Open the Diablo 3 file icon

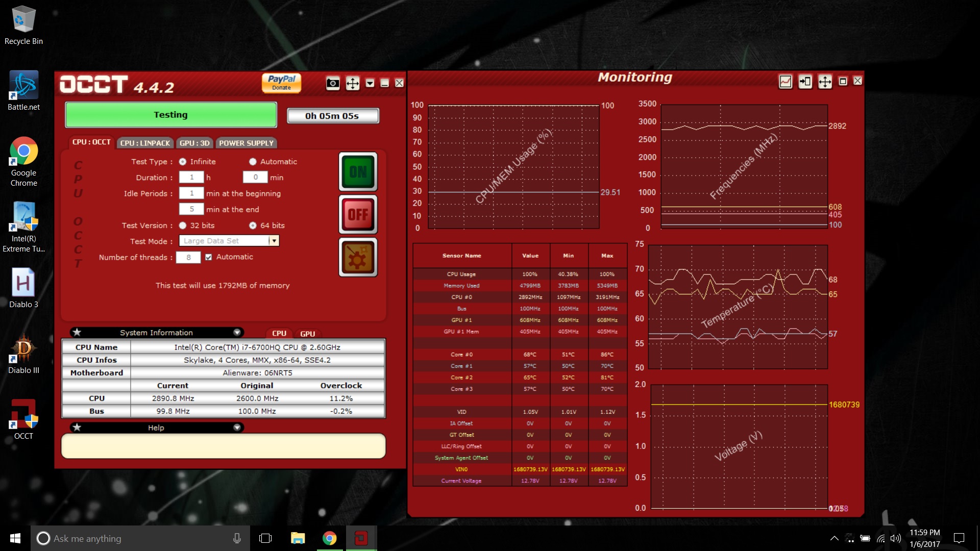(x=23, y=288)
